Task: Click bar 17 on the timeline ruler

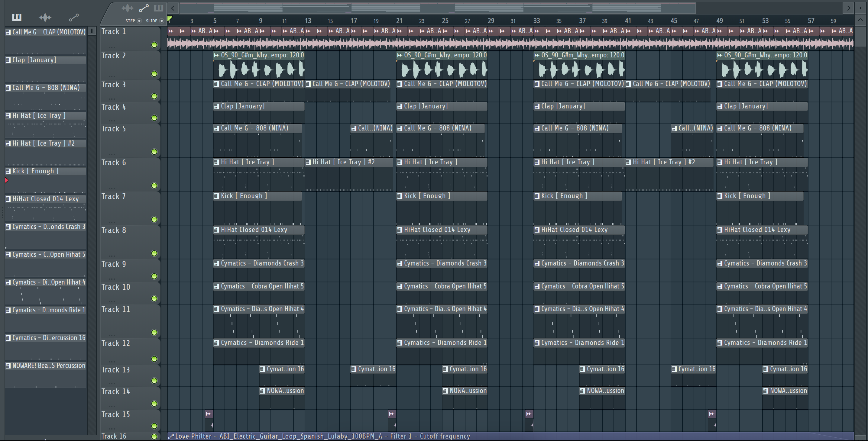Action: click(354, 21)
